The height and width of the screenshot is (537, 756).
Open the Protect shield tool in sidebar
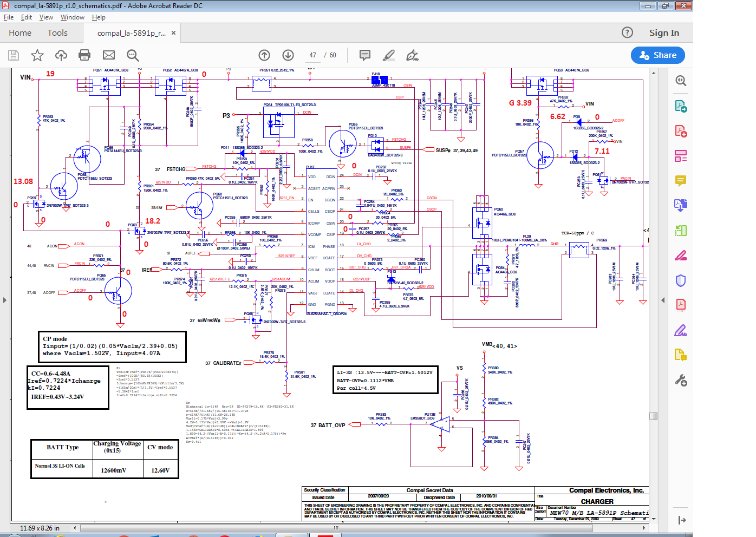tap(681, 280)
